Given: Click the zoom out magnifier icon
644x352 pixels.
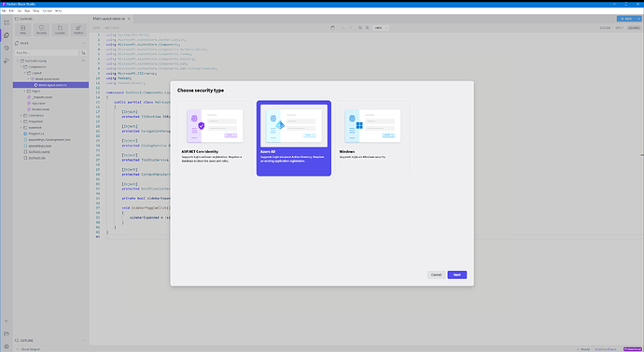Looking at the screenshot, I should (x=360, y=28).
